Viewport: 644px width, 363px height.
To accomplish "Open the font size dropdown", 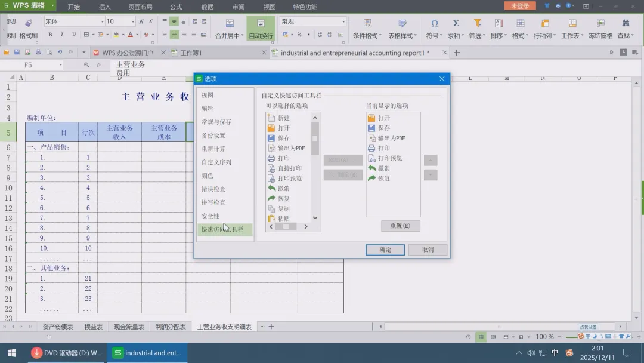I will 132,21.
